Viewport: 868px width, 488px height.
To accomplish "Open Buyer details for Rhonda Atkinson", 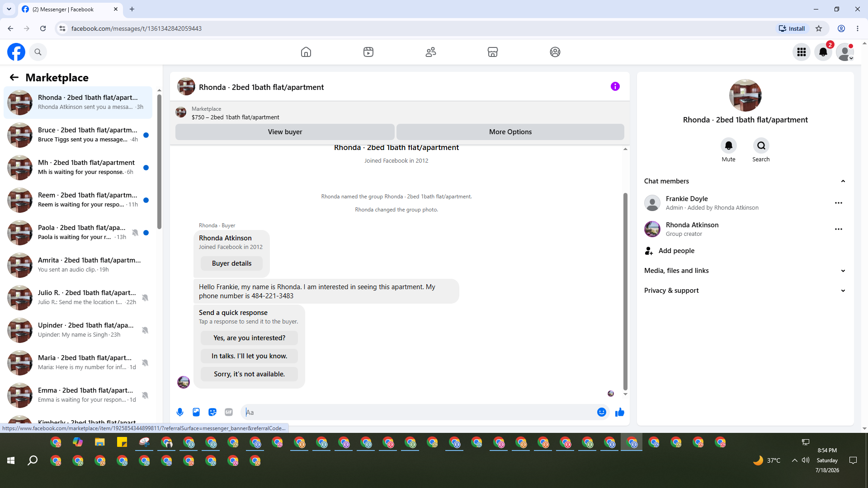I will [231, 263].
